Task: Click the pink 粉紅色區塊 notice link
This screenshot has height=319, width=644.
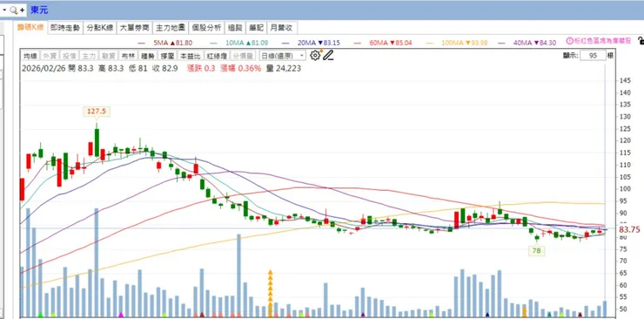Action: tap(602, 41)
